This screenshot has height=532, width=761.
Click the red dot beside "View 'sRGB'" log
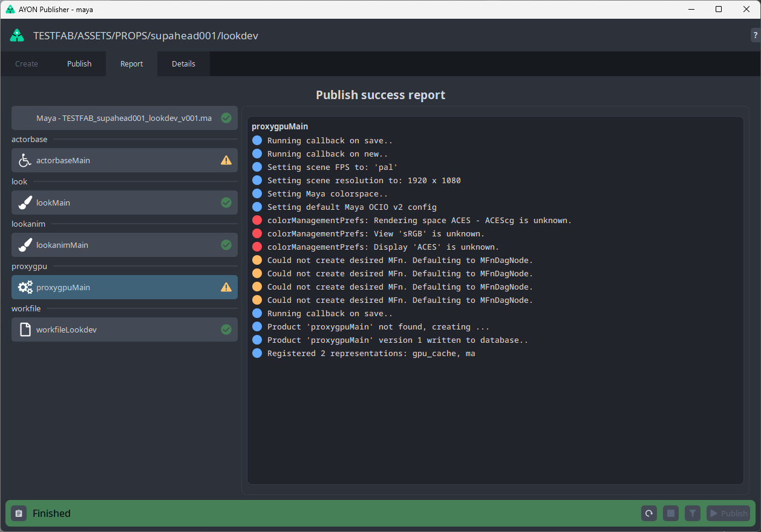click(x=257, y=233)
